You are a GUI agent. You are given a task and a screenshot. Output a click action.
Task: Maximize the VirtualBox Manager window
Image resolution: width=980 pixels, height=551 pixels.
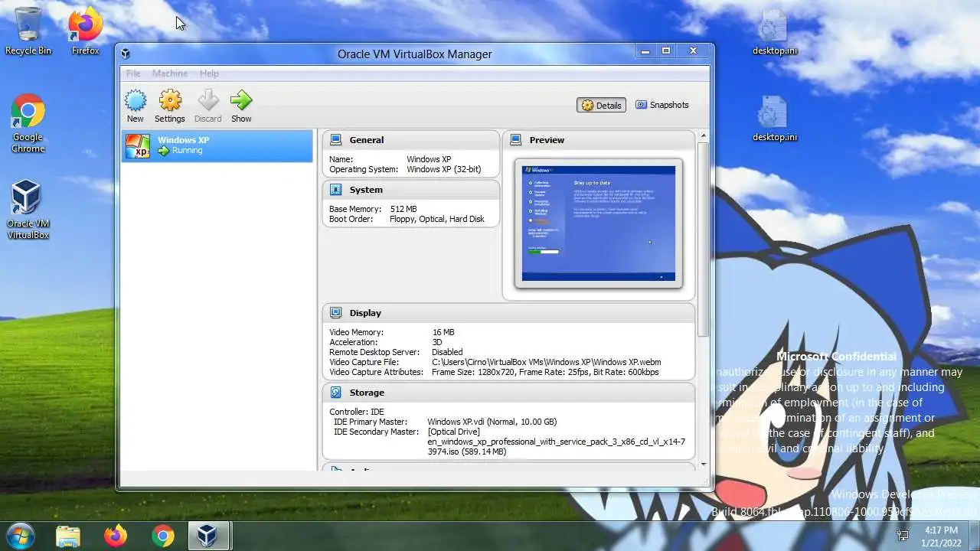666,51
